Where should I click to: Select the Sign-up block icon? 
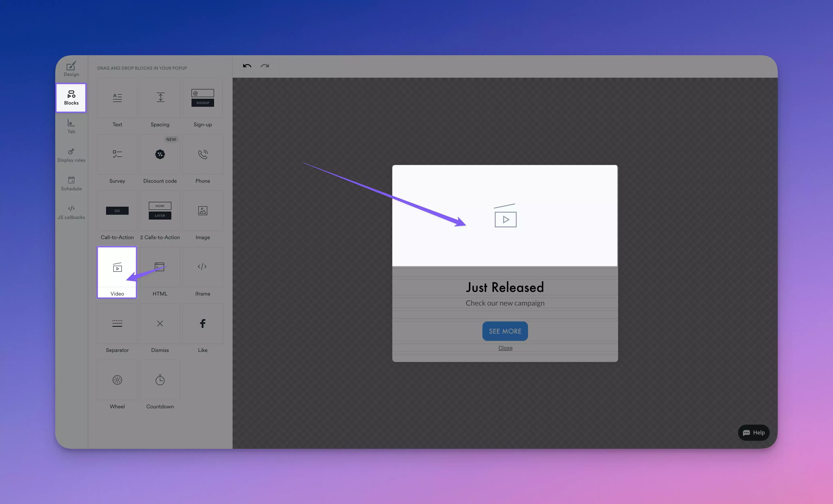click(x=202, y=98)
